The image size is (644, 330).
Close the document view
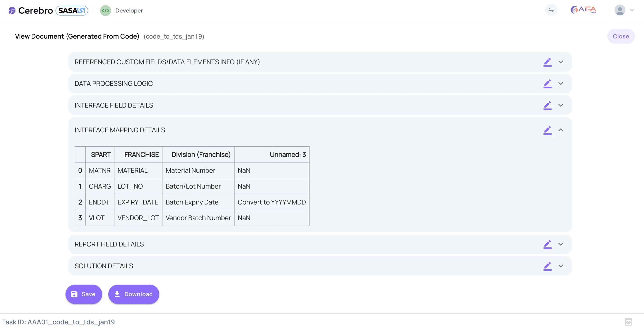[621, 36]
